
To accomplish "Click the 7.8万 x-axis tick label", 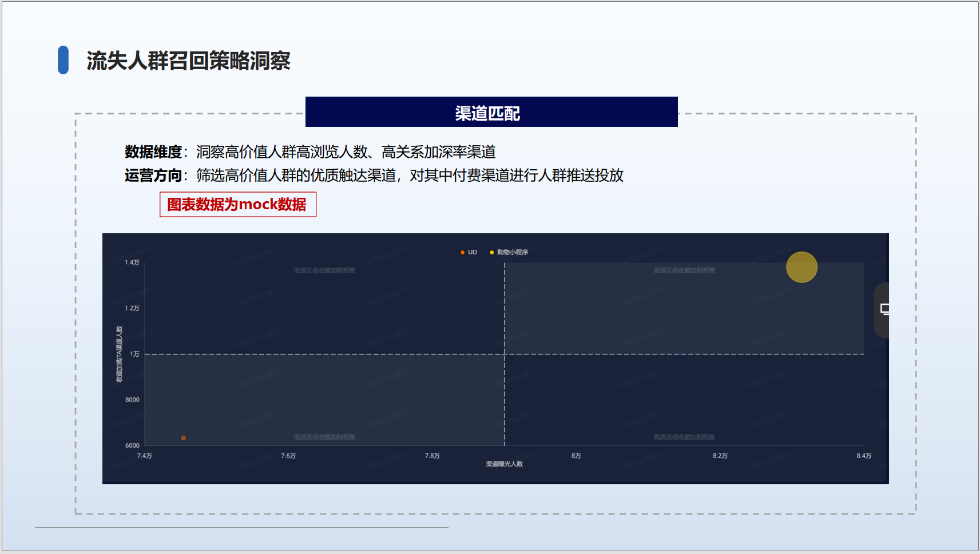I will point(433,456).
